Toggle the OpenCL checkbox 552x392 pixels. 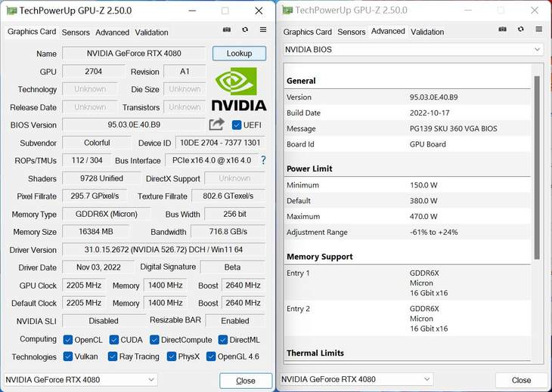[x=67, y=340]
